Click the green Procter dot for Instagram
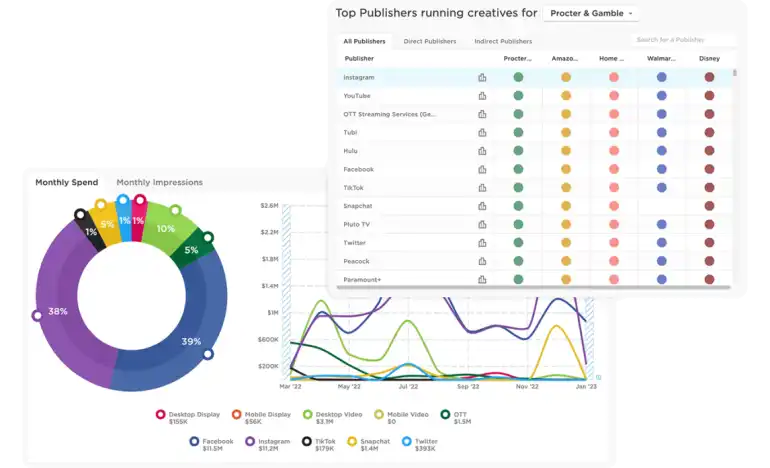The height and width of the screenshot is (468, 770). point(518,77)
